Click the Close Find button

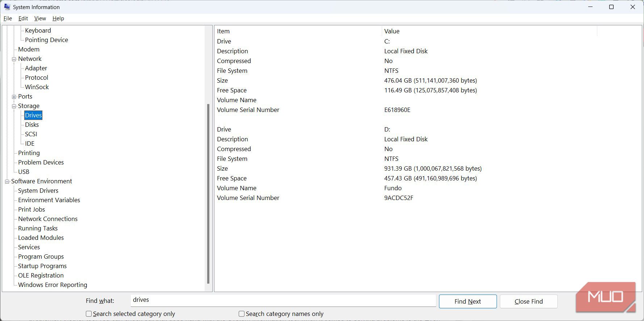coord(528,301)
